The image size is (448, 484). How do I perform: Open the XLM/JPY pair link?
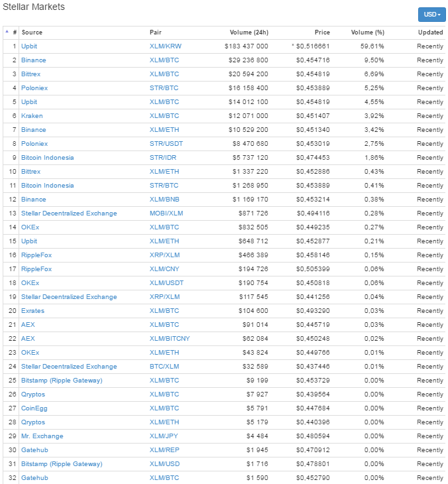164,436
